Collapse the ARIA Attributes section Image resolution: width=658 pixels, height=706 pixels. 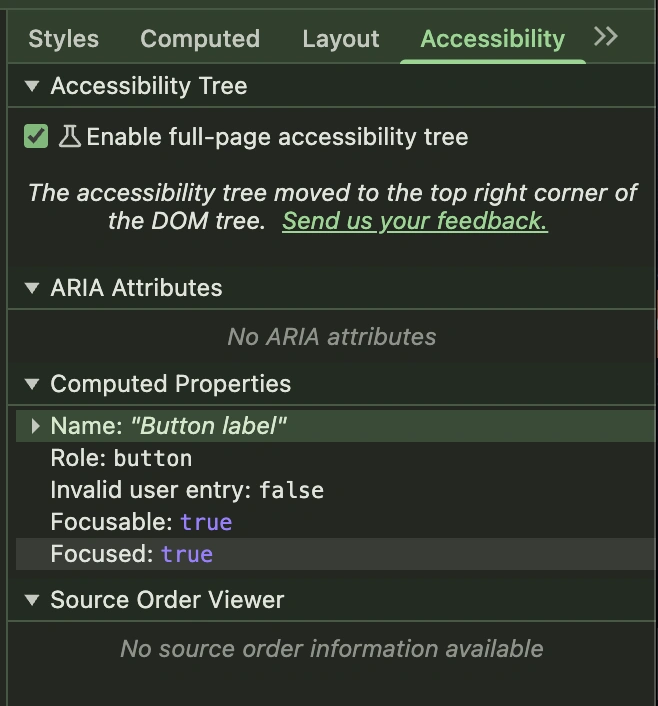tap(33, 289)
